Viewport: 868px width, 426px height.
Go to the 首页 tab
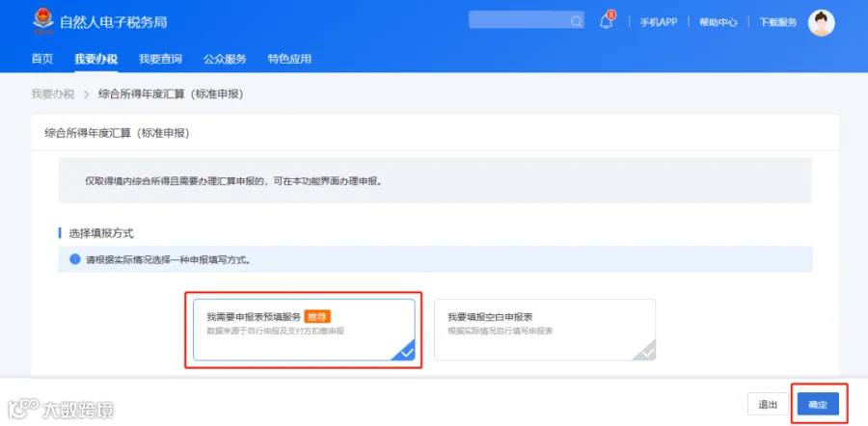42,59
